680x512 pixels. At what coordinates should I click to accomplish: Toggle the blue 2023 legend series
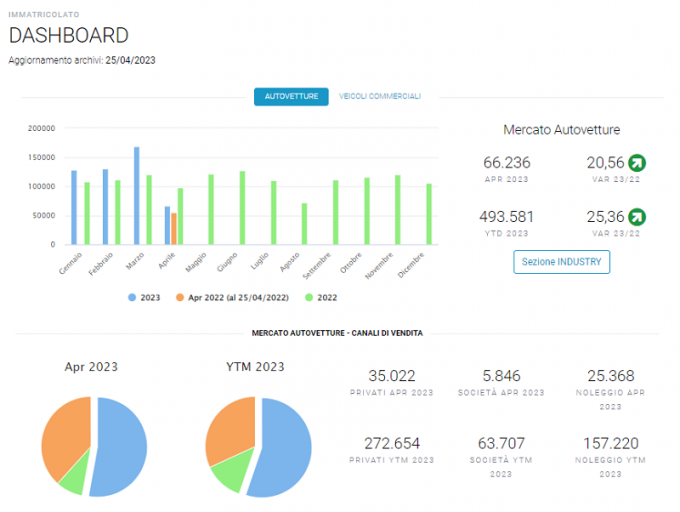point(144,297)
